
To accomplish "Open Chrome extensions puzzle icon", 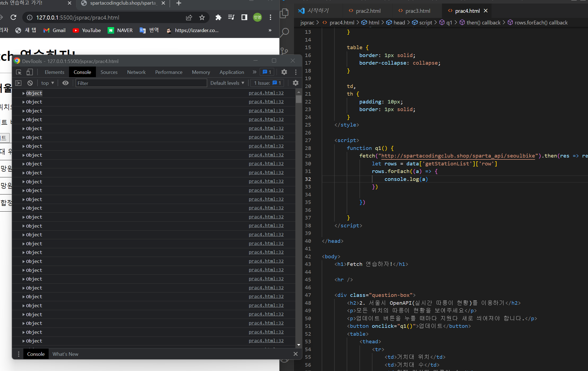I will [x=218, y=17].
